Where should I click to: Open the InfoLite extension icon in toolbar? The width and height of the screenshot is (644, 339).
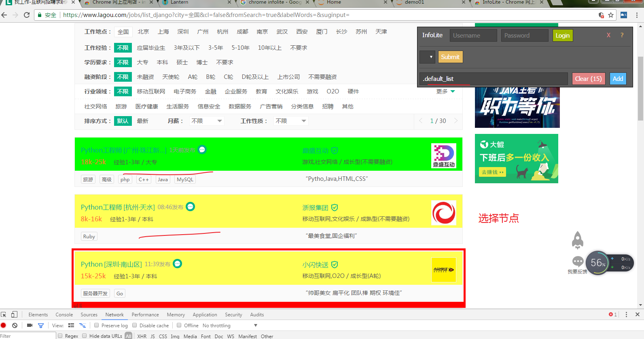624,15
